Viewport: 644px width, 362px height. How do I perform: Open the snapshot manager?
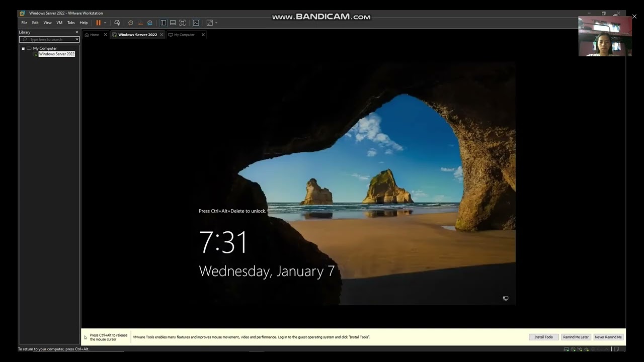pos(150,23)
